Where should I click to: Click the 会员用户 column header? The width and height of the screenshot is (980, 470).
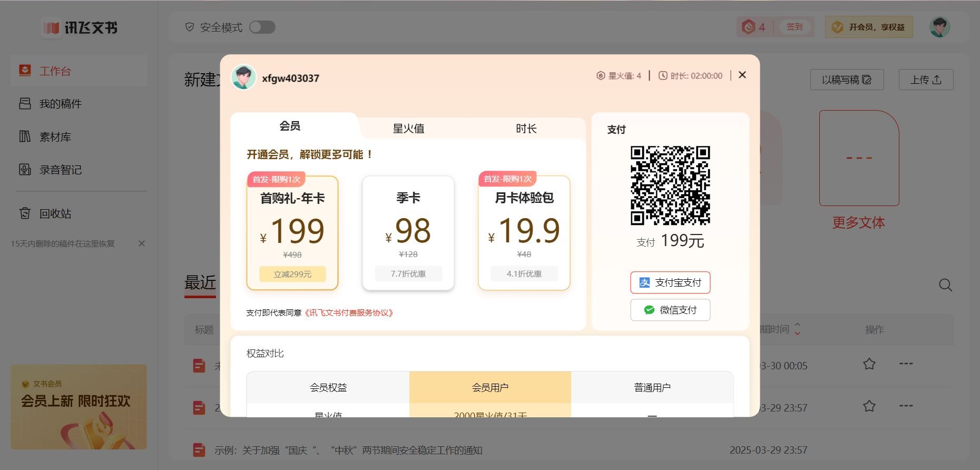(x=490, y=387)
